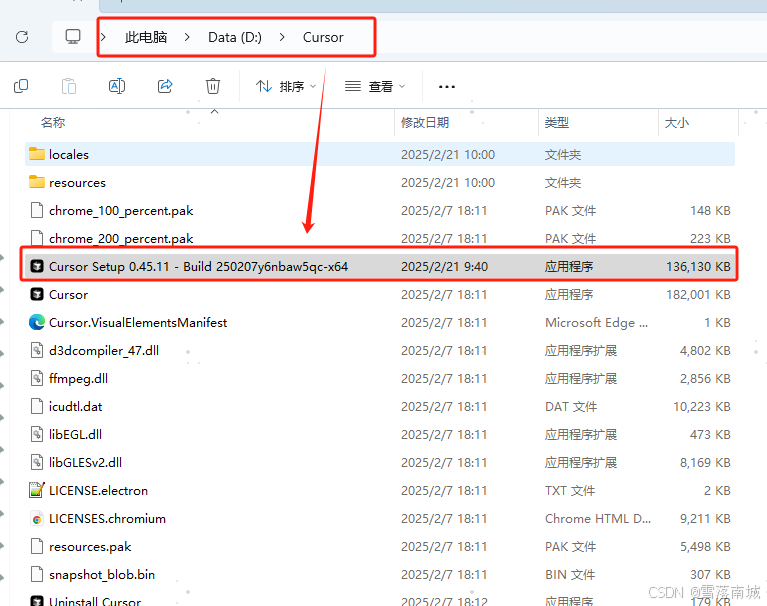The width and height of the screenshot is (767, 606).
Task: Click the LICENSE.electron notepad icon
Action: point(37,490)
